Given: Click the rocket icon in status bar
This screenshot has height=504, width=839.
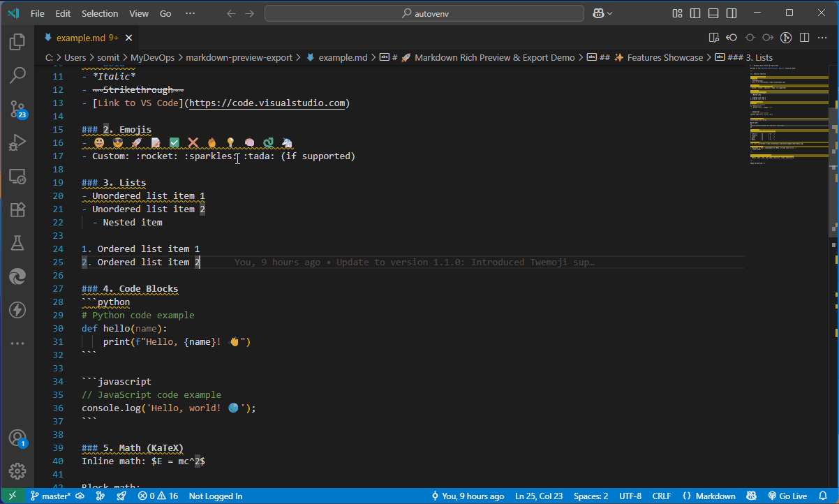Looking at the screenshot, I should coord(121,496).
